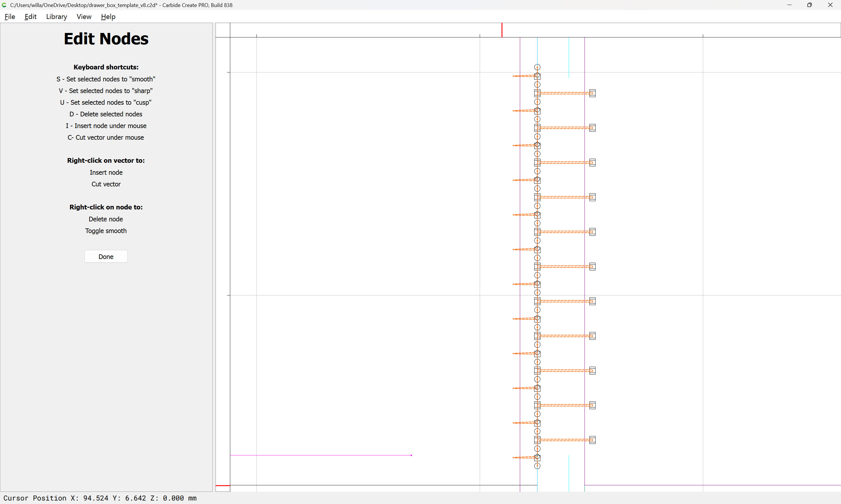Open the Library menu

click(56, 17)
